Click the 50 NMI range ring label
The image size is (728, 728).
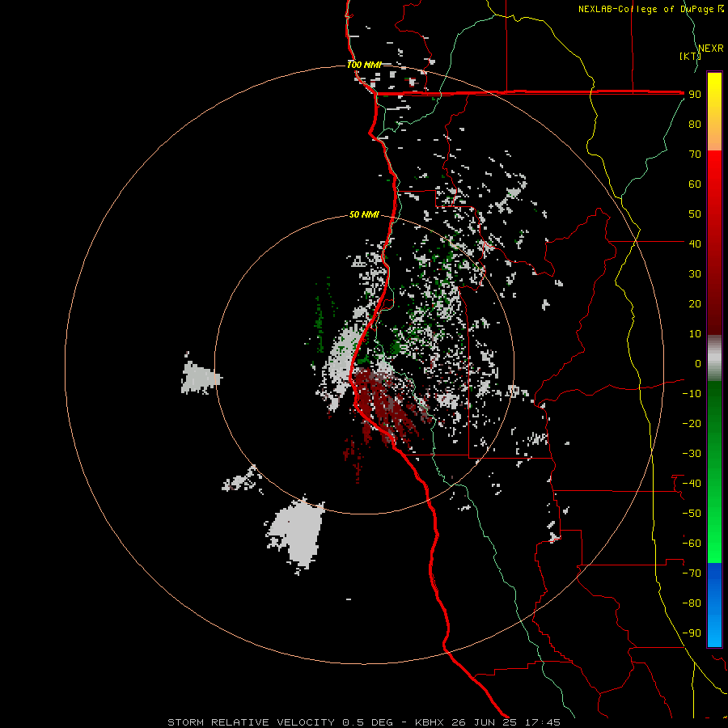coord(364,214)
